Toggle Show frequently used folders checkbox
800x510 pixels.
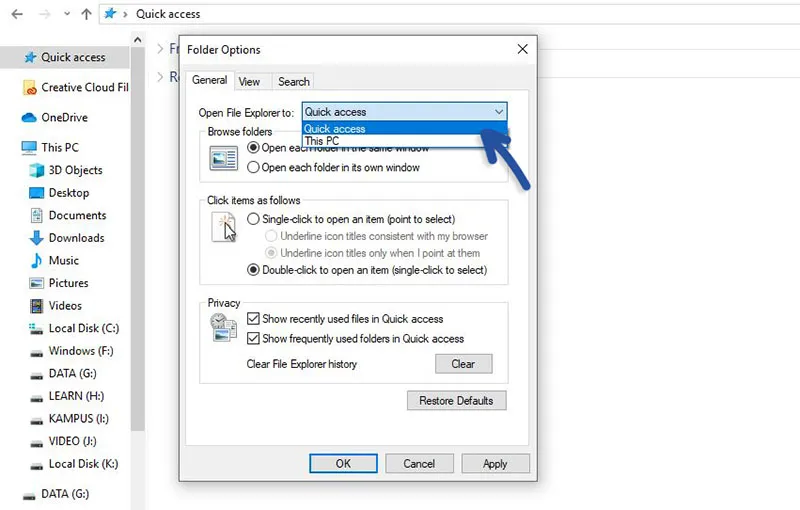pos(253,339)
